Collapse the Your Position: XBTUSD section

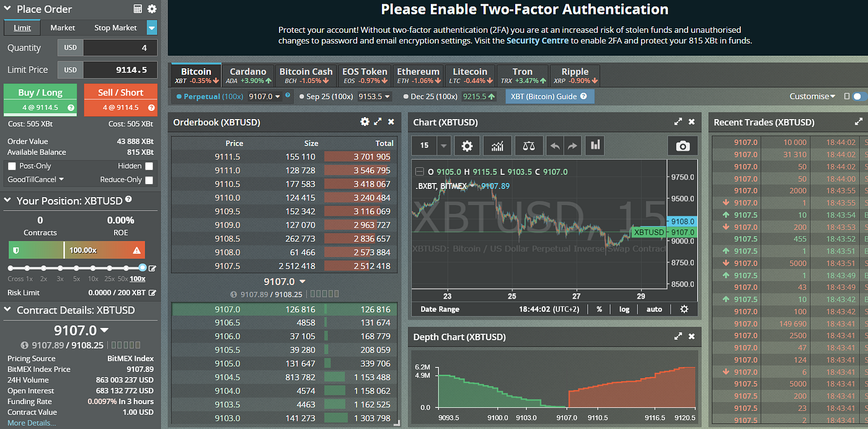click(x=8, y=201)
